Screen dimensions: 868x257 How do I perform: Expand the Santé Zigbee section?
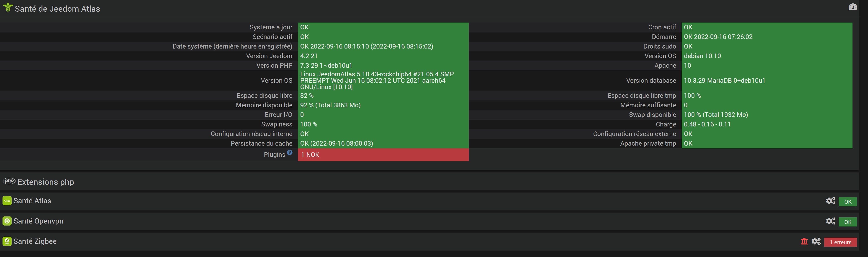pyautogui.click(x=35, y=242)
